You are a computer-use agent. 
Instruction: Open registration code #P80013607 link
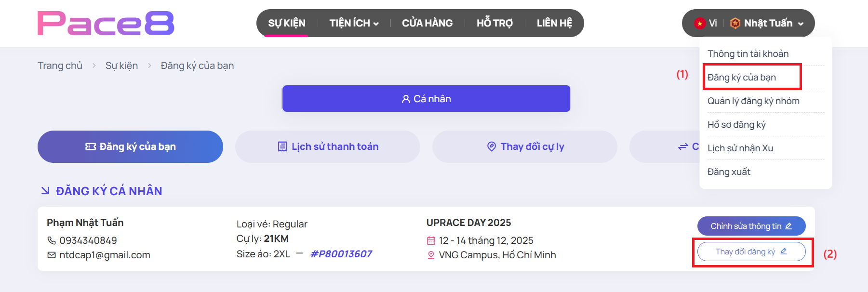(x=341, y=254)
